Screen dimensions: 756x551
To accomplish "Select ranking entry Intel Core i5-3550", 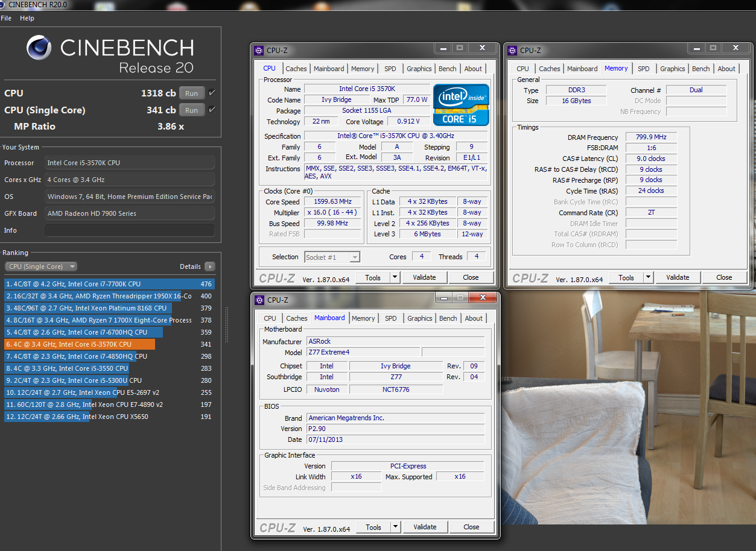I will point(109,368).
